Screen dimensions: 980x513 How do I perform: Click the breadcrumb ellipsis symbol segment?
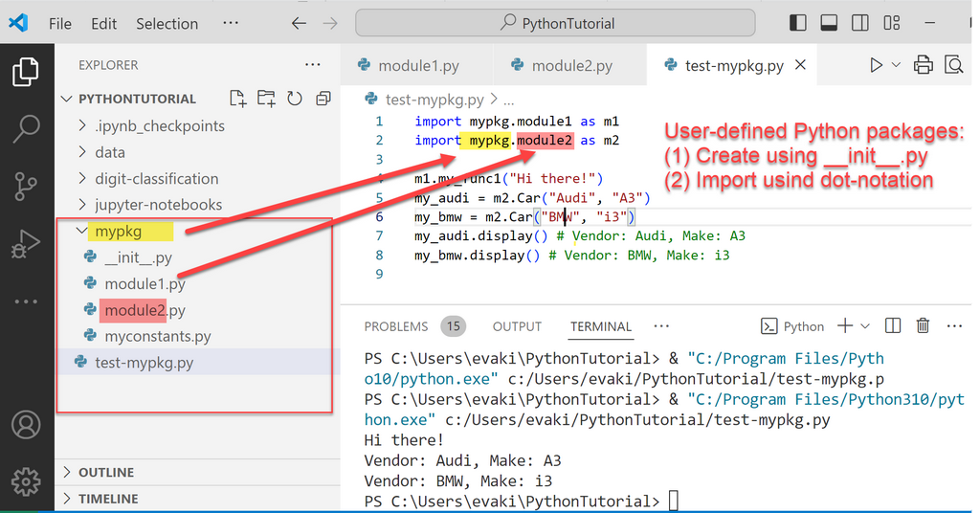tap(509, 100)
